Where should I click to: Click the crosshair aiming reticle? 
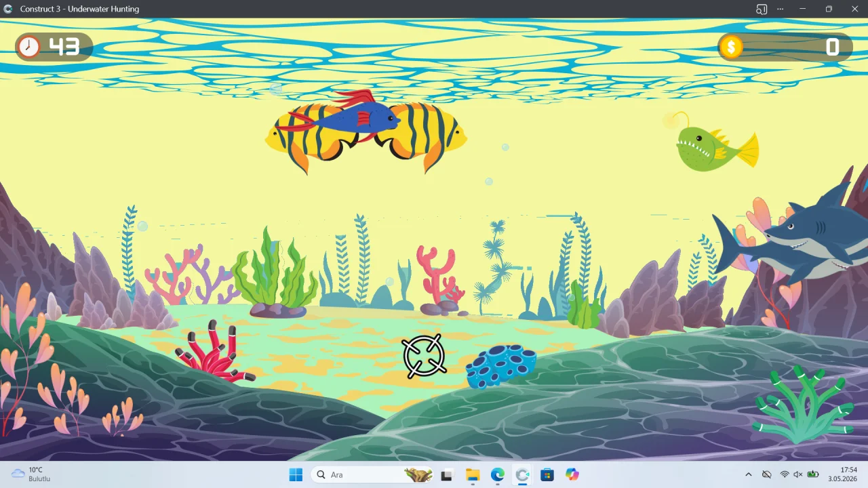pos(424,356)
